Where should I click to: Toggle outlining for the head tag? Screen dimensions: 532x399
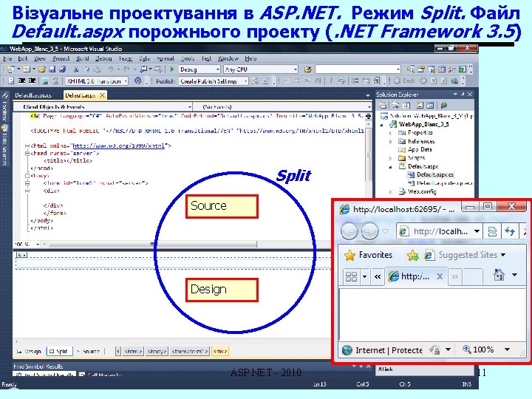[27, 154]
